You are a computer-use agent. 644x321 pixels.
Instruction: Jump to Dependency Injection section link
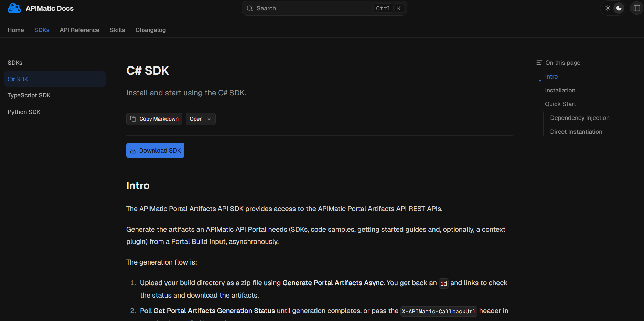click(580, 118)
